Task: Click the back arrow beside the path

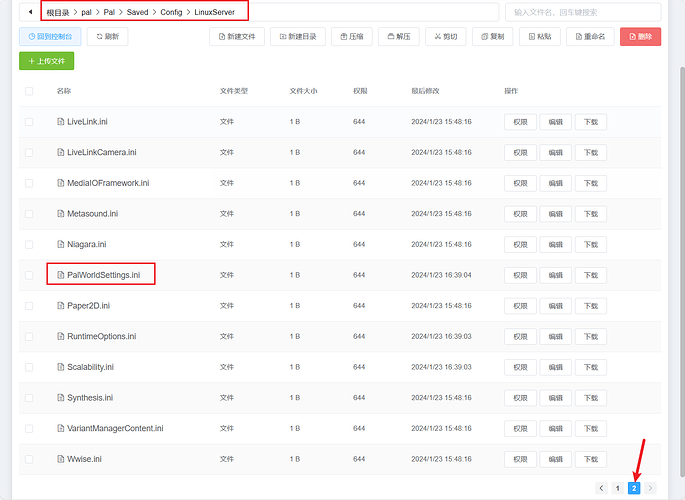Action: pyautogui.click(x=29, y=12)
